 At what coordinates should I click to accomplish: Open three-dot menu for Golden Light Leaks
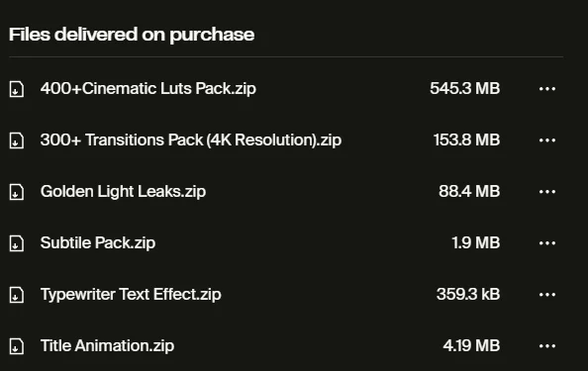click(547, 192)
